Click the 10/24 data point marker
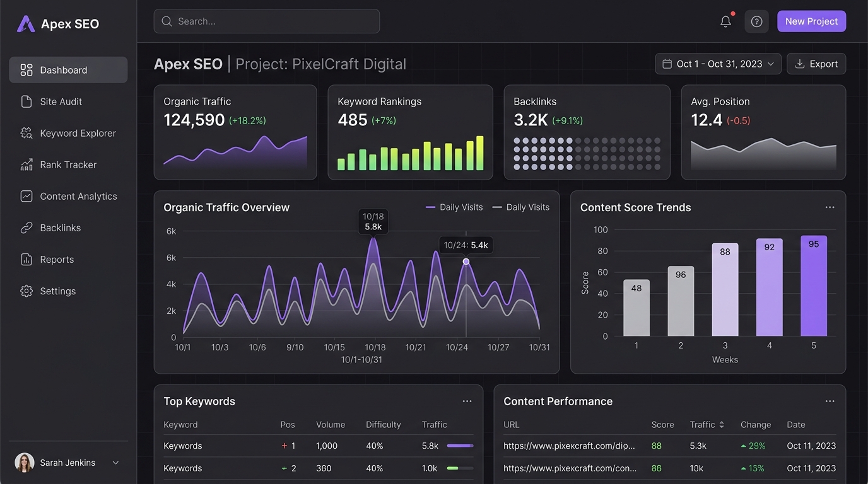Image resolution: width=868 pixels, height=484 pixels. (466, 262)
